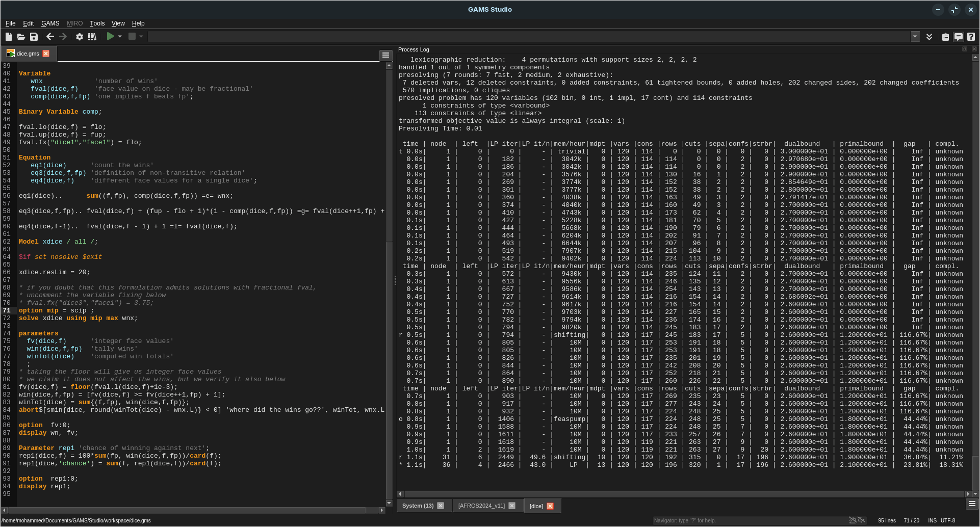Click first crossed-out icon in Navigator field
Viewport: 980px width, 527px height.
(852, 520)
